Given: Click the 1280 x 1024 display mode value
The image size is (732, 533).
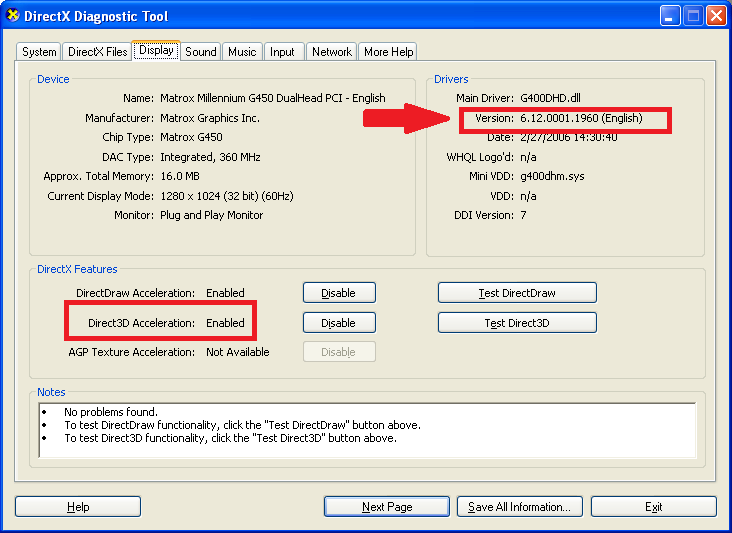Looking at the screenshot, I should point(227,196).
